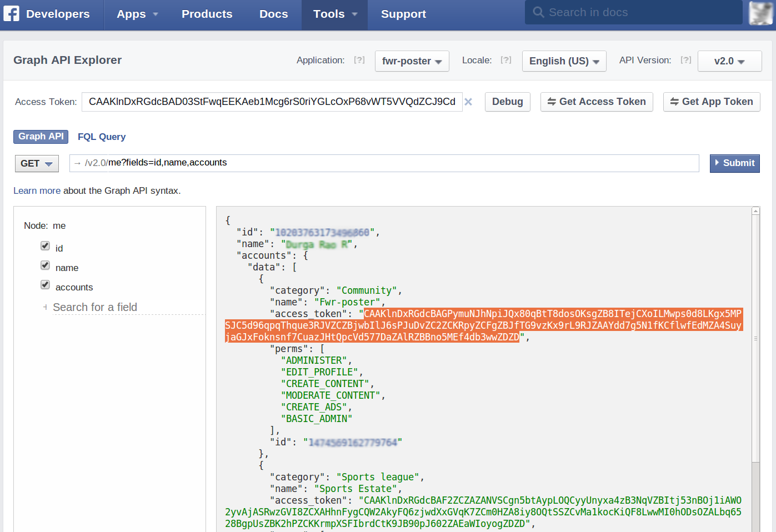Viewport: 776px width, 532px height.
Task: Open the fwr-poster application dropdown
Action: tap(412, 61)
